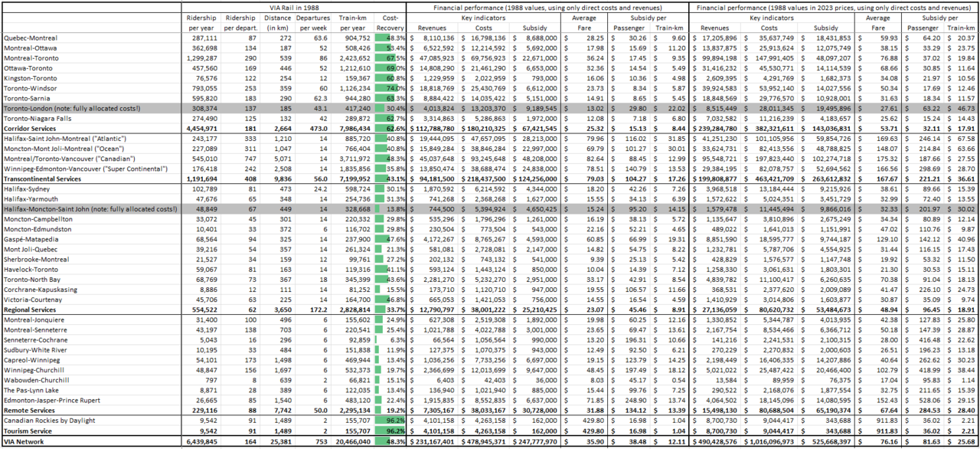Select the Quebec-Montreal row label
The height and width of the screenshot is (449, 980).
point(32,38)
